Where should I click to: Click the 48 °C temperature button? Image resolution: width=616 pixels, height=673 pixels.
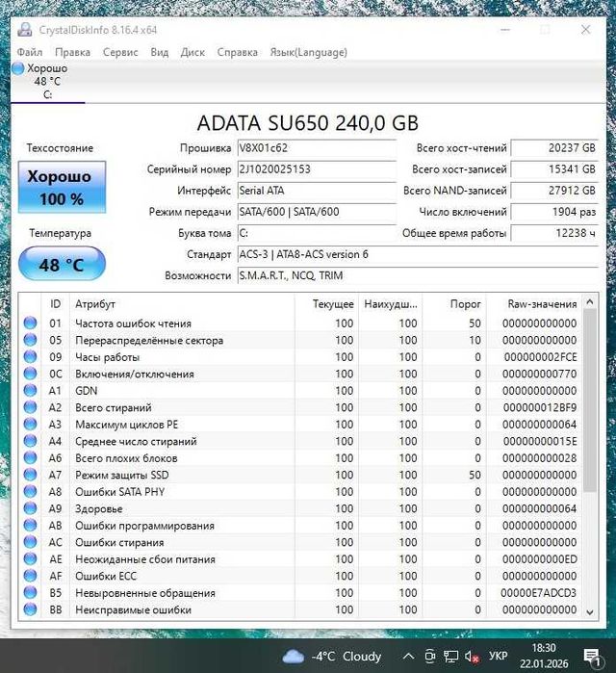[x=62, y=264]
